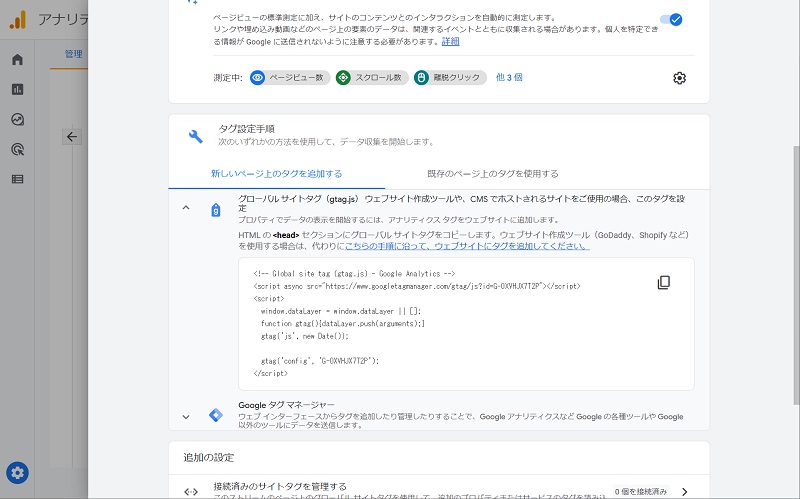
Task: Click the outbound click mouse icon
Action: pos(421,78)
